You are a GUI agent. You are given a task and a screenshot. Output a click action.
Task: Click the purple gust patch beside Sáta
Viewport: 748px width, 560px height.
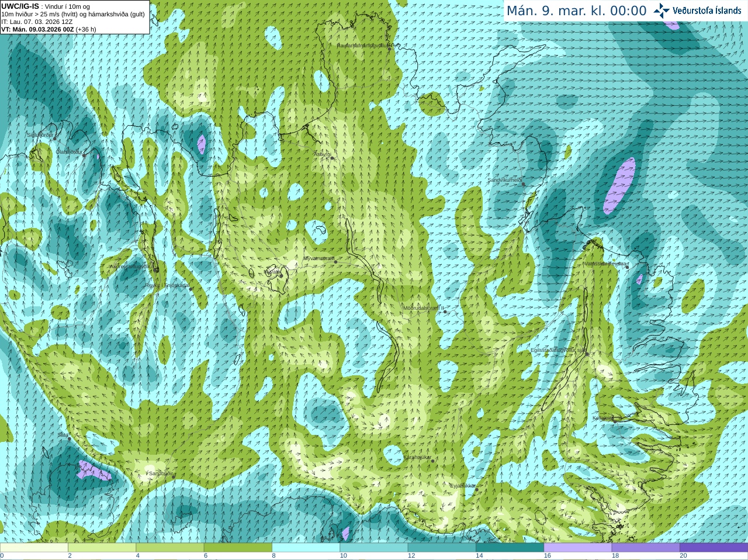coord(93,471)
